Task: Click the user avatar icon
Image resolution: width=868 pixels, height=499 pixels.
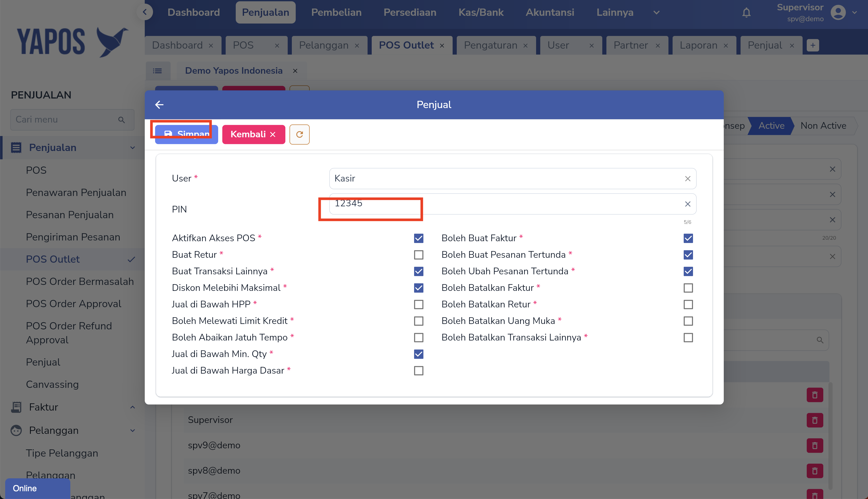Action: tap(838, 13)
